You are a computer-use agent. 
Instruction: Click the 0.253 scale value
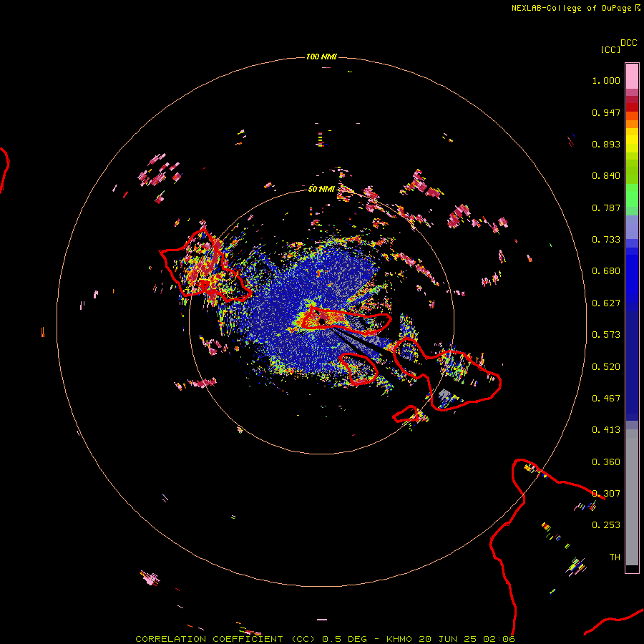pos(606,525)
